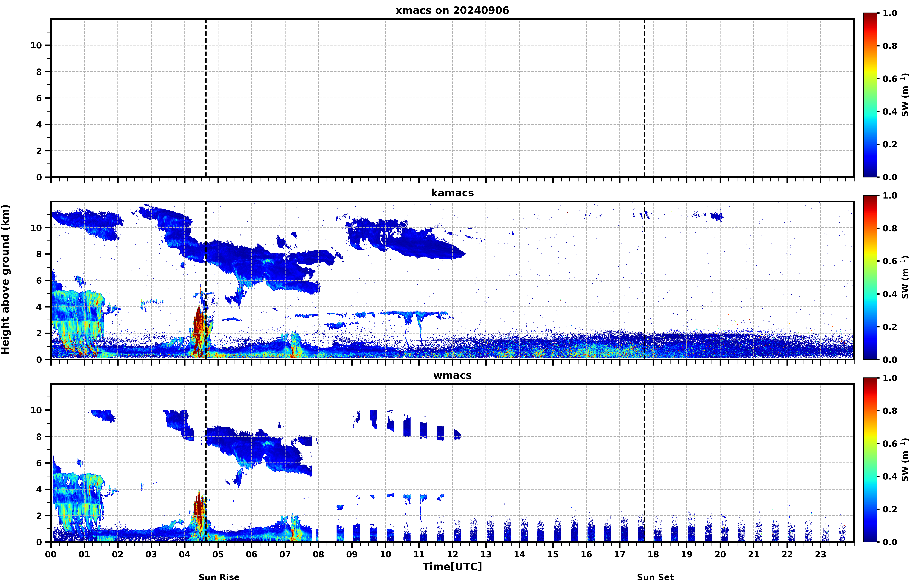Click the "kamacs" panel title
Screen dimensions: 916x588
click(x=452, y=193)
